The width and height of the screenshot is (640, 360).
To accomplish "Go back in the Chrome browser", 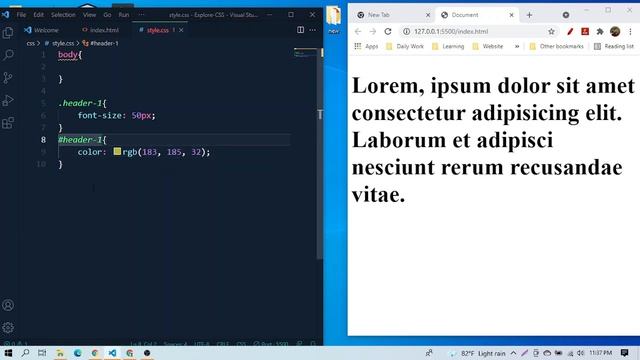I will coord(358,31).
